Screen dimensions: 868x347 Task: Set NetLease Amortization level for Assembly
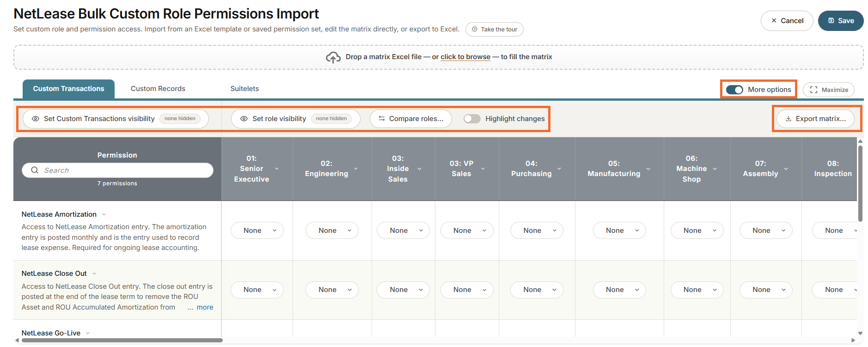pyautogui.click(x=766, y=231)
